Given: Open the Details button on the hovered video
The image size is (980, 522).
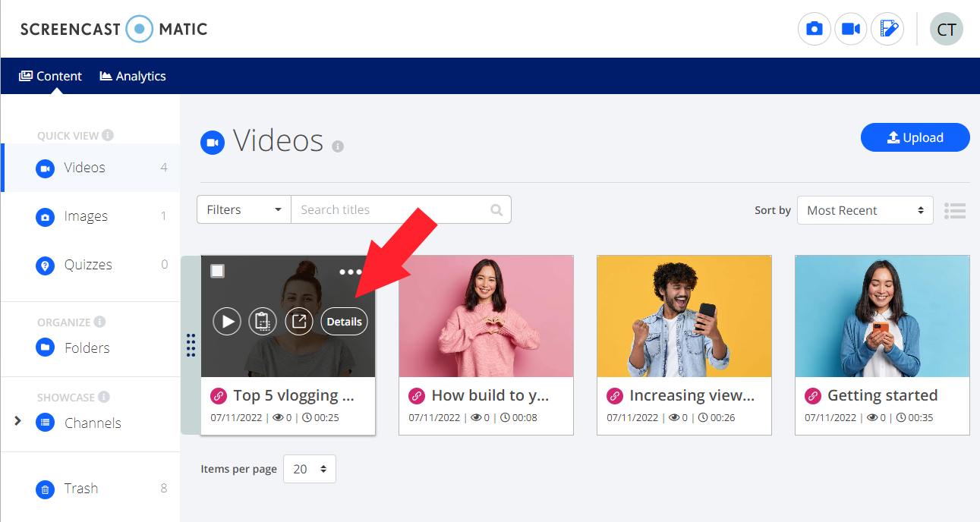Looking at the screenshot, I should [344, 322].
